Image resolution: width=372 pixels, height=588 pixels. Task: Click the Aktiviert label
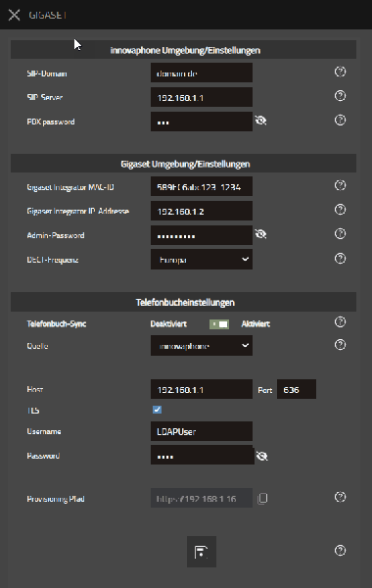[x=256, y=324]
